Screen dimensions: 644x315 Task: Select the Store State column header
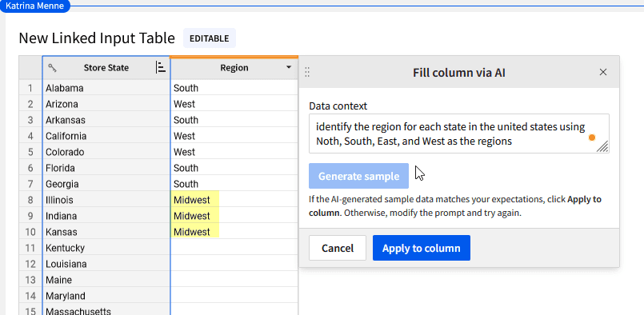click(x=106, y=68)
